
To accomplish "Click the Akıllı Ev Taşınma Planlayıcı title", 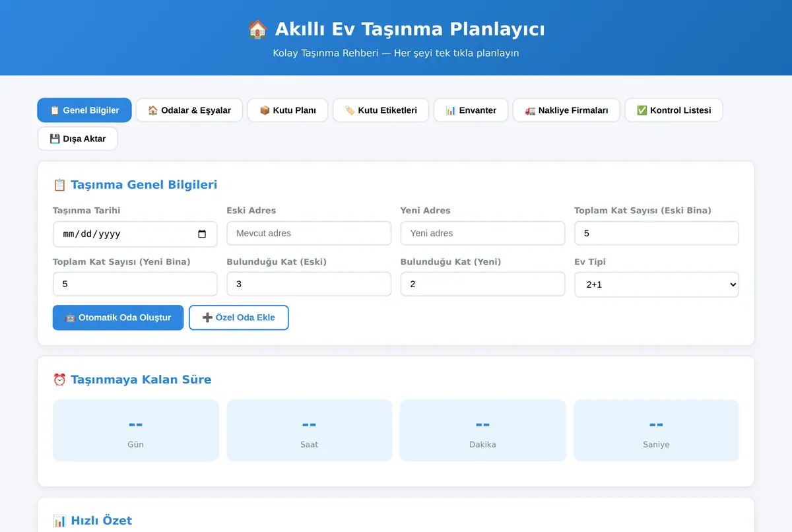I will (396, 29).
